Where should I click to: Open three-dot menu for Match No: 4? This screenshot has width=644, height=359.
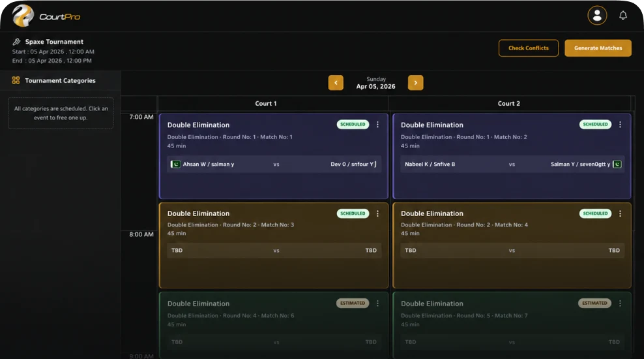[x=620, y=213]
